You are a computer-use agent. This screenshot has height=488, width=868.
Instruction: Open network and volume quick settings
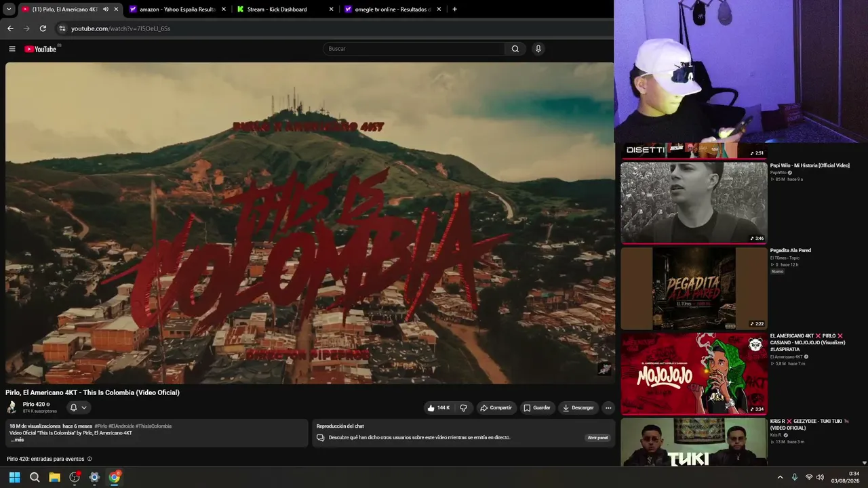click(814, 477)
